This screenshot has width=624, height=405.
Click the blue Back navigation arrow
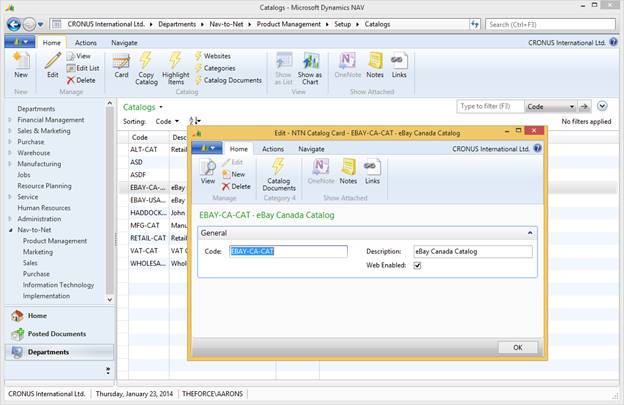(x=14, y=25)
